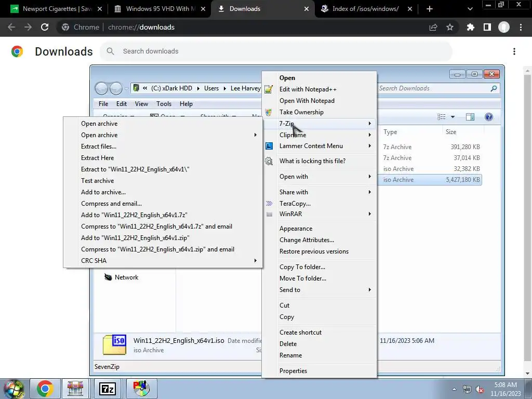532x399 pixels.
Task: Open Chrome from the taskbar
Action: coord(45,389)
